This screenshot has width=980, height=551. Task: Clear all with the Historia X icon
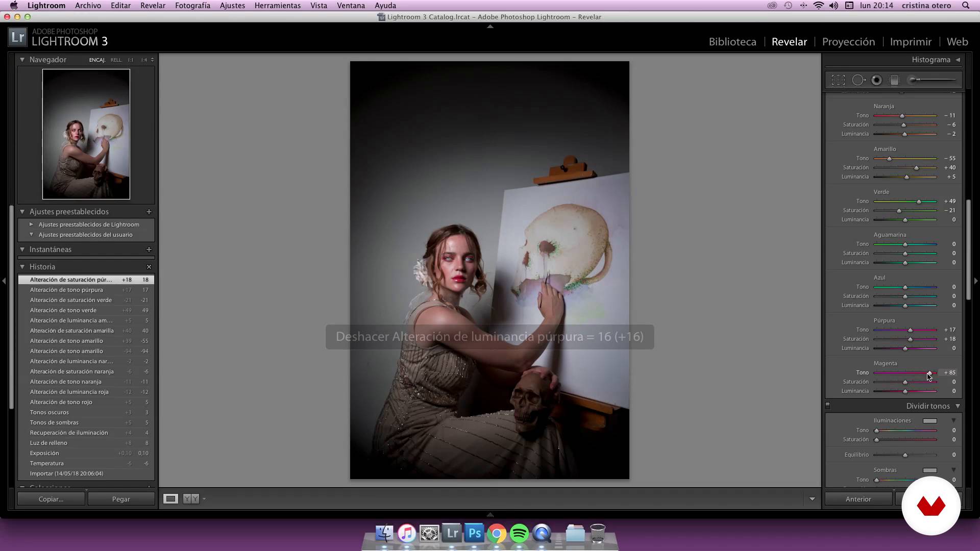point(149,267)
